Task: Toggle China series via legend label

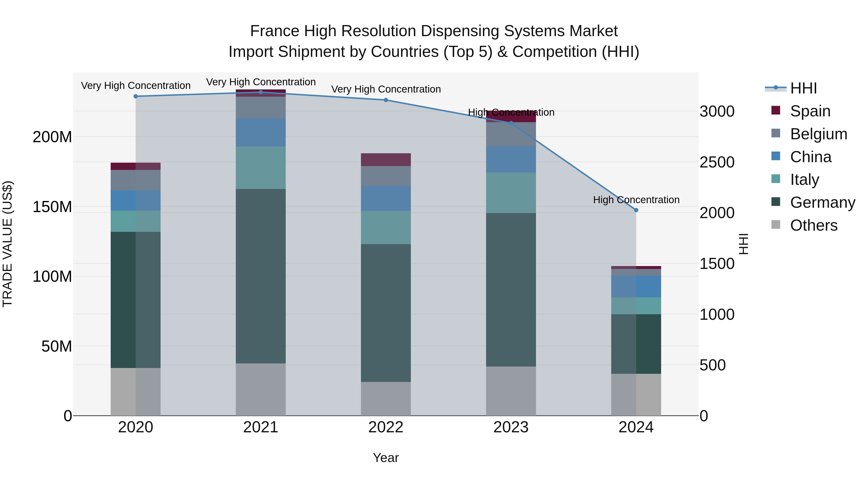Action: [x=811, y=157]
